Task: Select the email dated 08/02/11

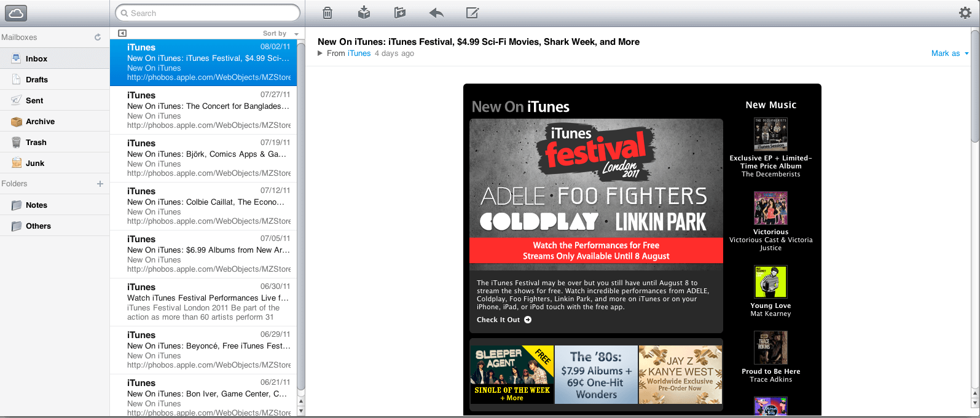Action: 203,62
